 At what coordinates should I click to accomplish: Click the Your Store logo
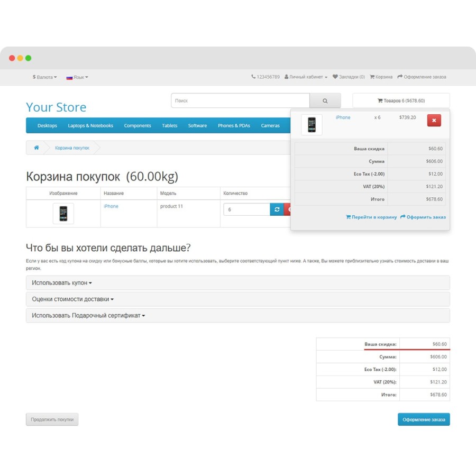(56, 107)
